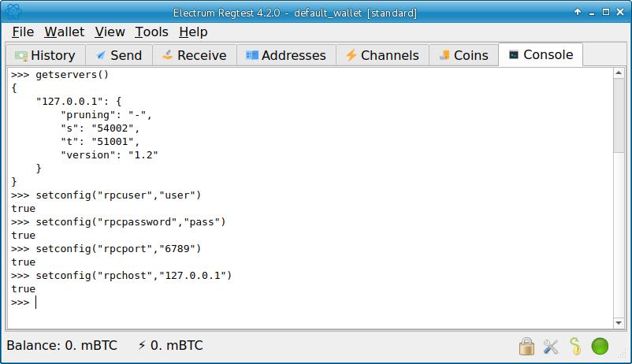Go to the Receive tab
Image resolution: width=632 pixels, height=364 pixels.
point(194,55)
